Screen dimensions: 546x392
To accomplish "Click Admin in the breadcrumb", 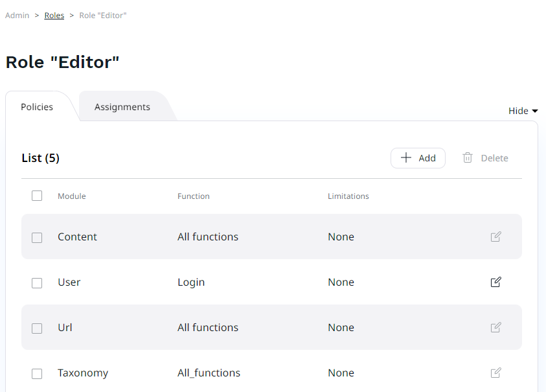I will 17,16.
